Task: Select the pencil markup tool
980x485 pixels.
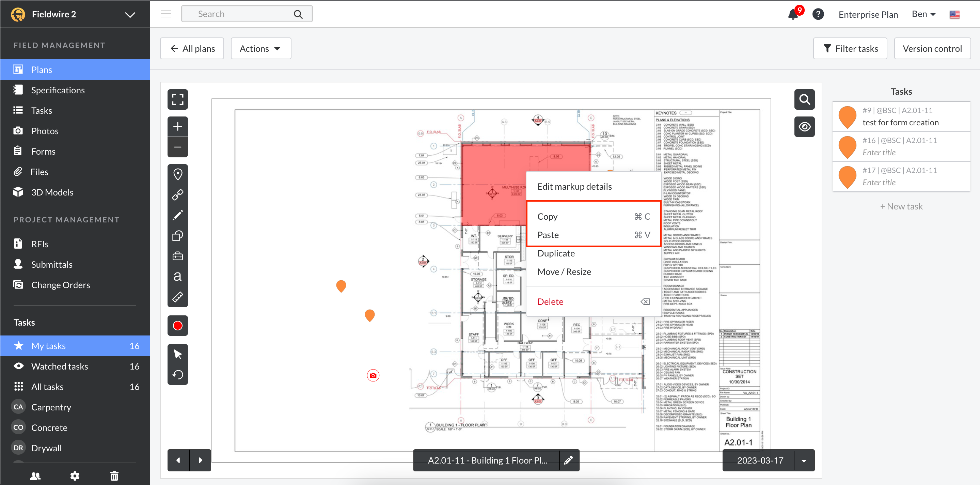Action: (178, 215)
